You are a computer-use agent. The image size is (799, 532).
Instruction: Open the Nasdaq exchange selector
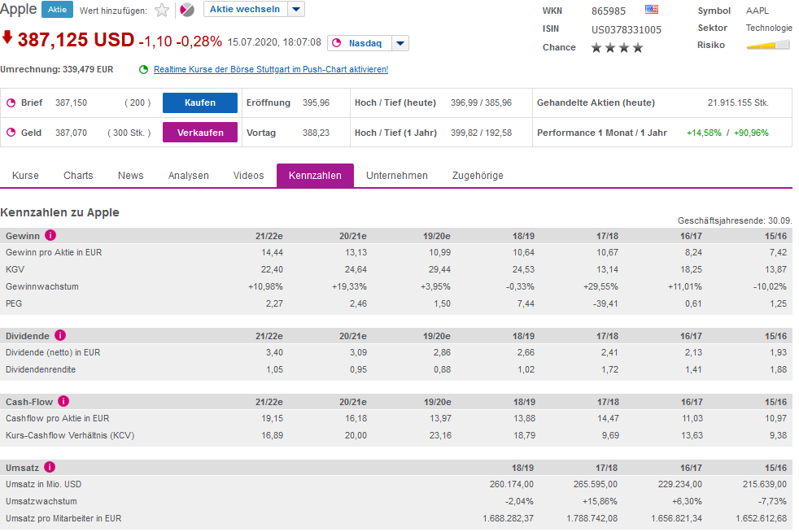[x=360, y=43]
